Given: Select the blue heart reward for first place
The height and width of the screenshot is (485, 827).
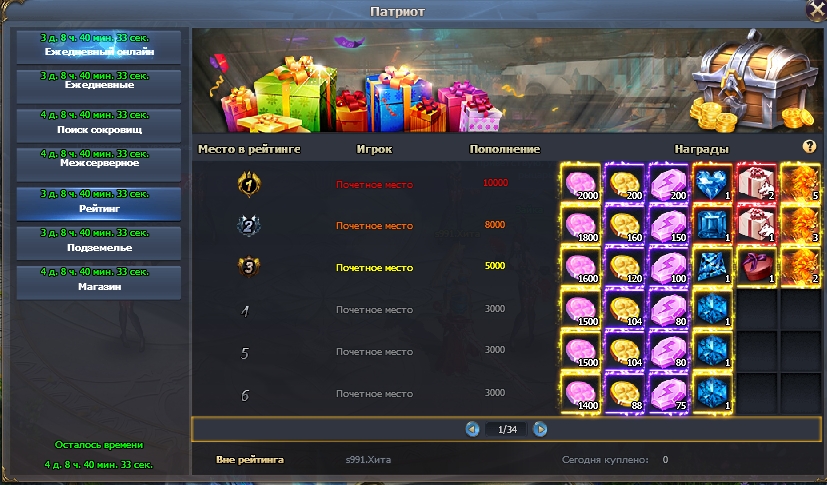Looking at the screenshot, I should [x=713, y=183].
